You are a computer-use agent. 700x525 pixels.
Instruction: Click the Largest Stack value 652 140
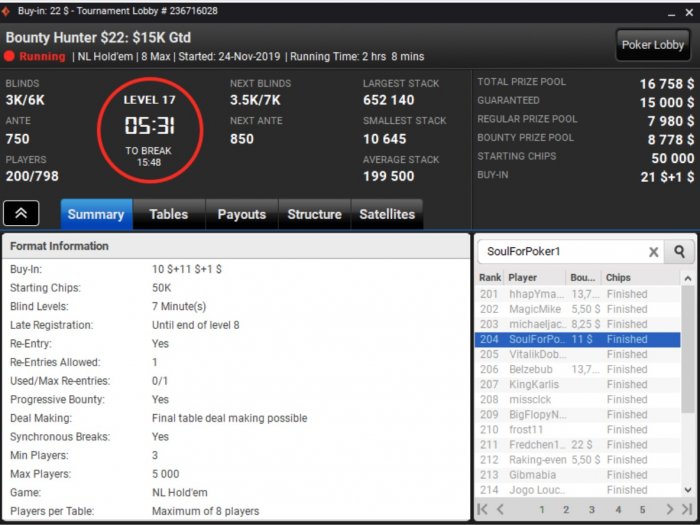click(388, 100)
